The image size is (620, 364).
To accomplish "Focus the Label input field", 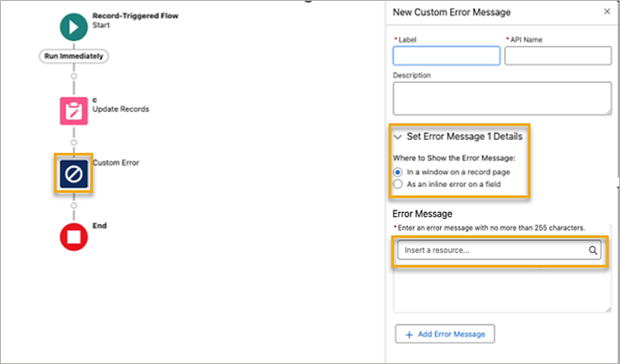I will [x=446, y=56].
